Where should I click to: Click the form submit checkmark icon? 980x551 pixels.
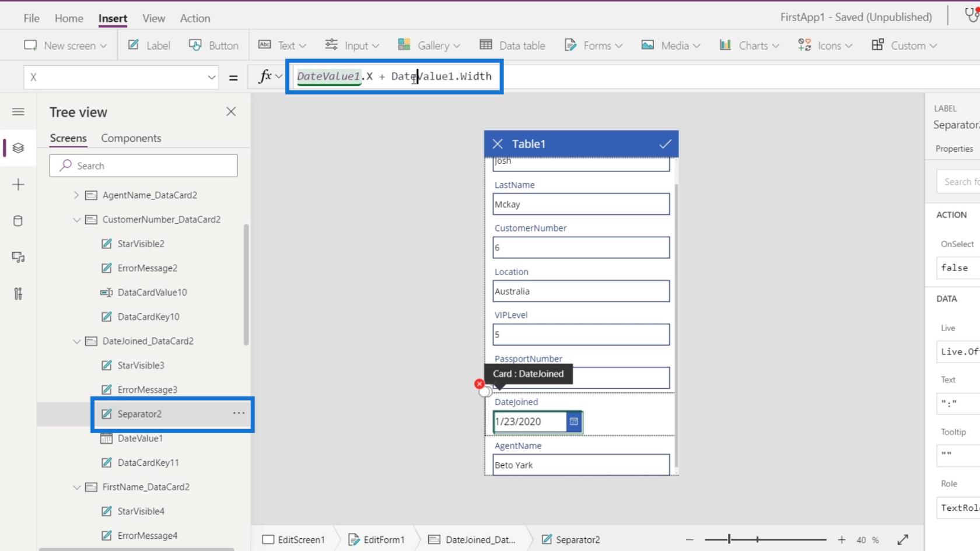665,144
